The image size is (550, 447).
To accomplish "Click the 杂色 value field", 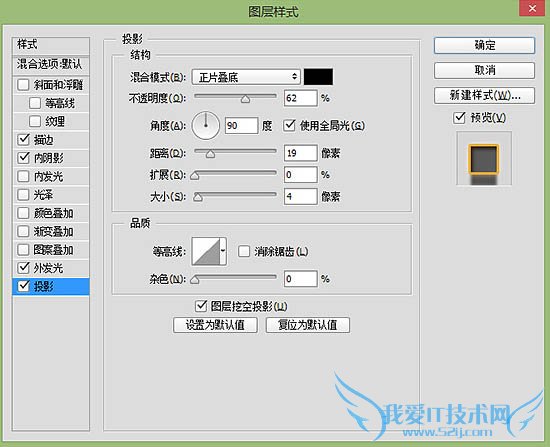I will click(301, 279).
